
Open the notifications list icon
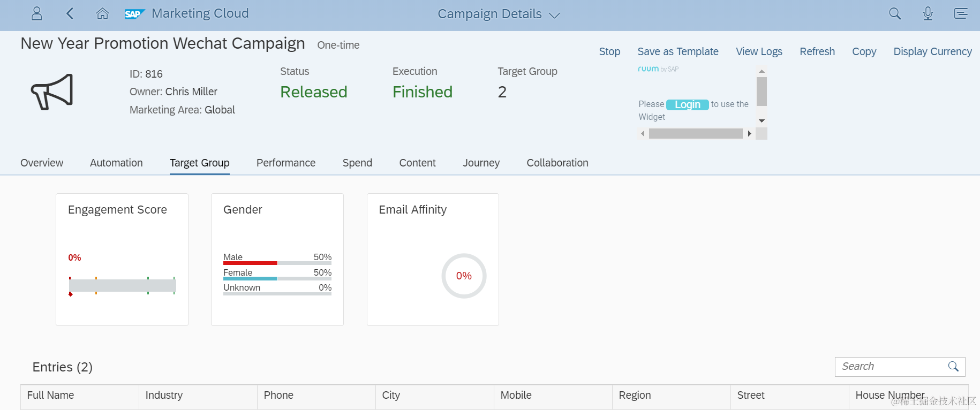pyautogui.click(x=961, y=13)
